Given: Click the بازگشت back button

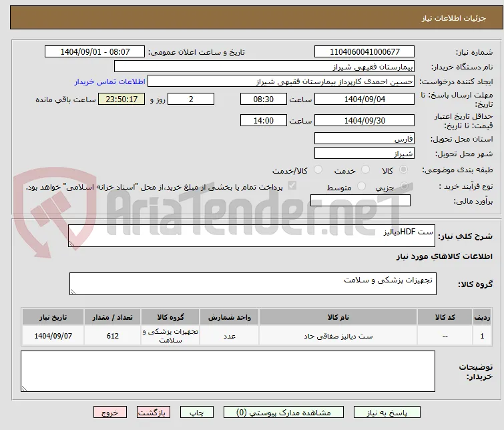Looking at the screenshot, I should click(x=154, y=413).
